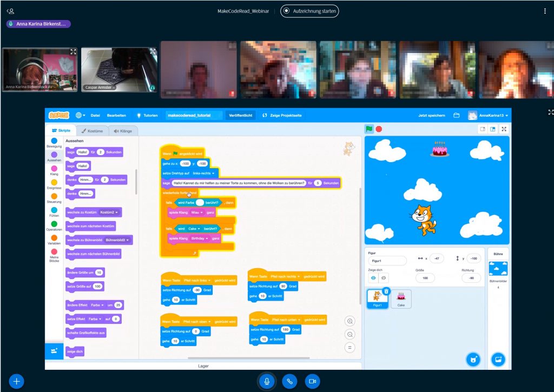554x392 pixels.
Task: Select the Klang block category
Action: coord(54,170)
